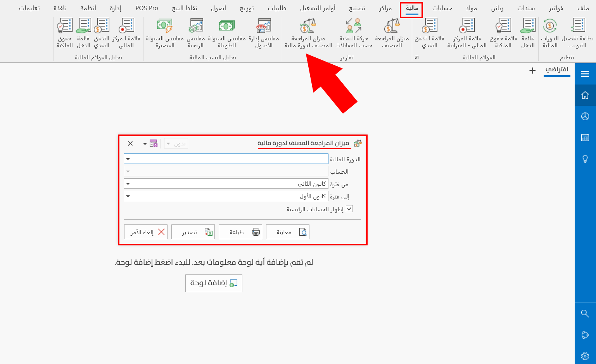Open the زبائن menu tab
The height and width of the screenshot is (364, 596).
[x=497, y=8]
